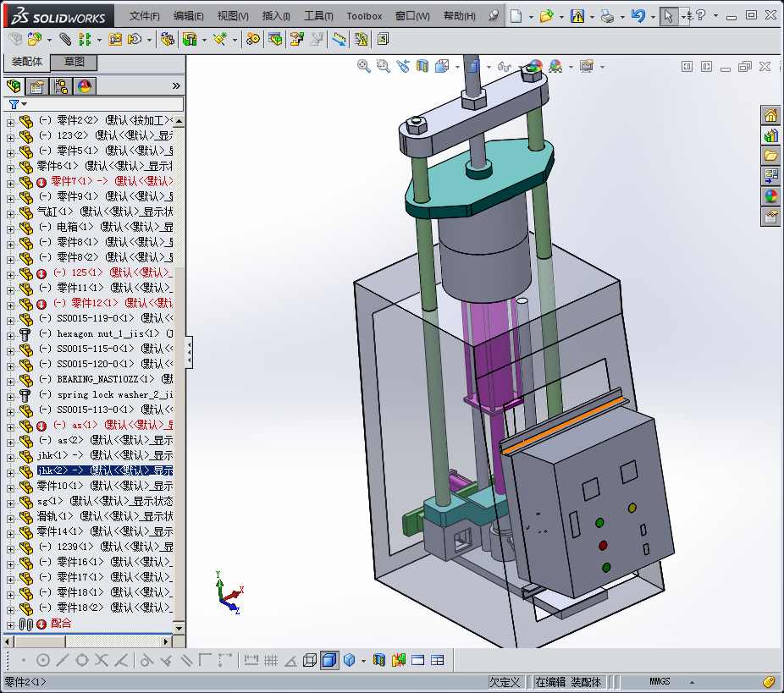Select hexagon nut_1_jis<1> in the tree
This screenshot has height=693, width=784.
pos(107,333)
